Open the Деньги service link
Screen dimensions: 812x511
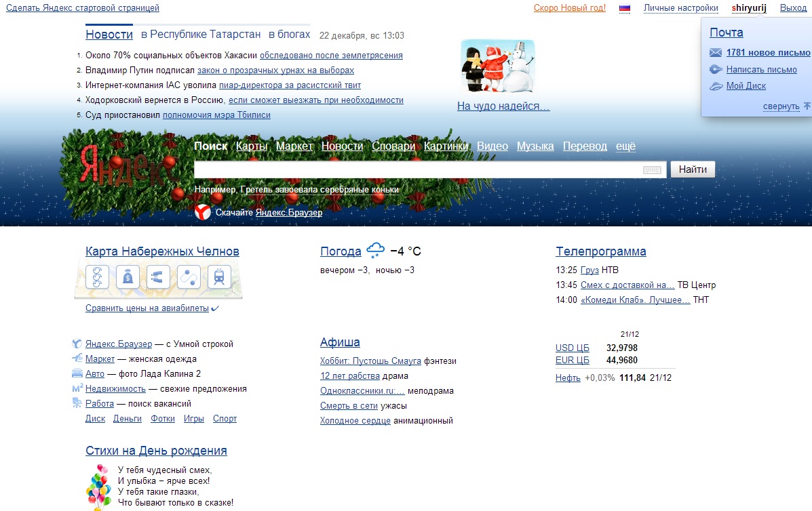tap(128, 419)
